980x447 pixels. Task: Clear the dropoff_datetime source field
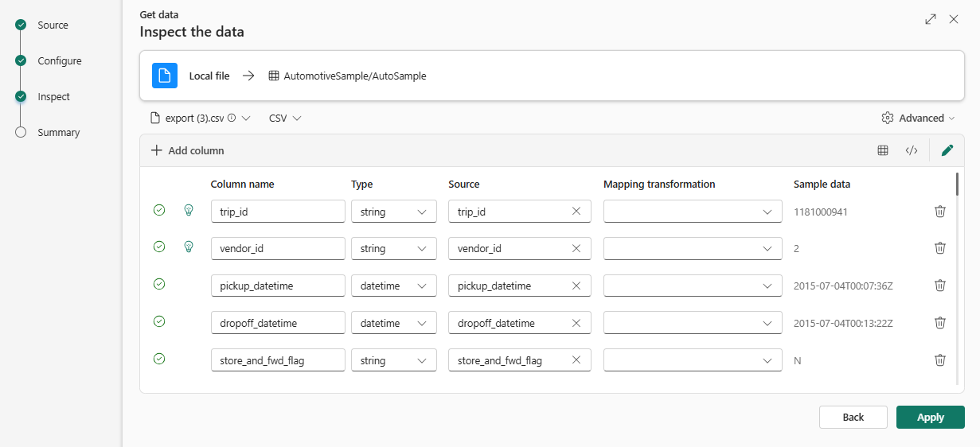pos(576,323)
